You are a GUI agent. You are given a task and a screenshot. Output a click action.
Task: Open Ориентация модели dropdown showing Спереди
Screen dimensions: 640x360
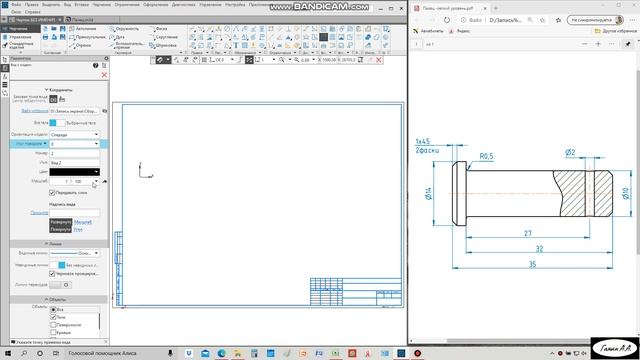click(x=74, y=134)
